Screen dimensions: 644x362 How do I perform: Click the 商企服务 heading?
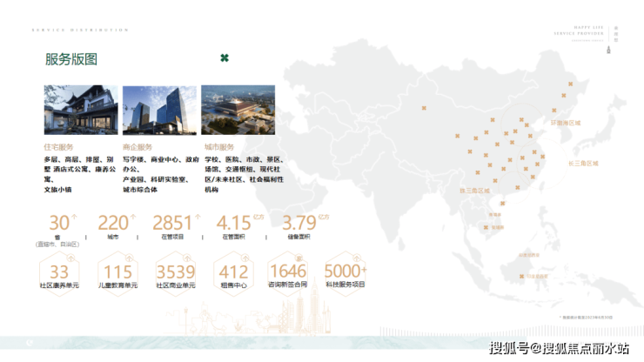138,147
